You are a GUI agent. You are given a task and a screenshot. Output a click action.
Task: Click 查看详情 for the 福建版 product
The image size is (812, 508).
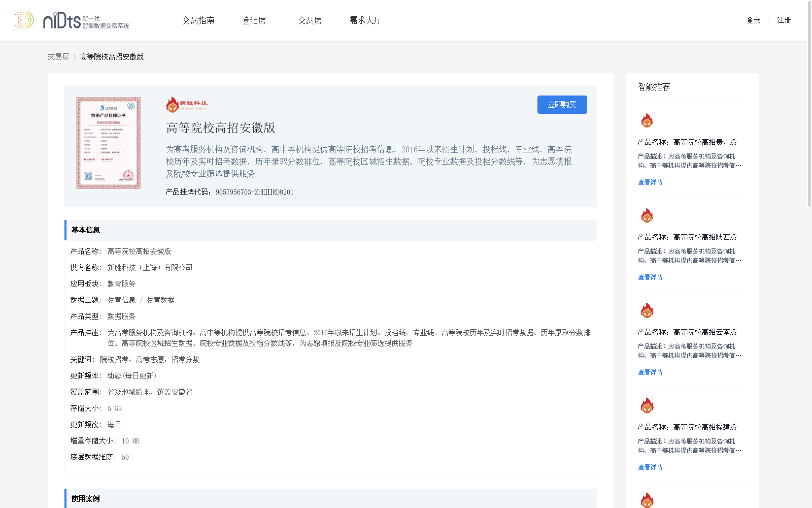(x=650, y=467)
